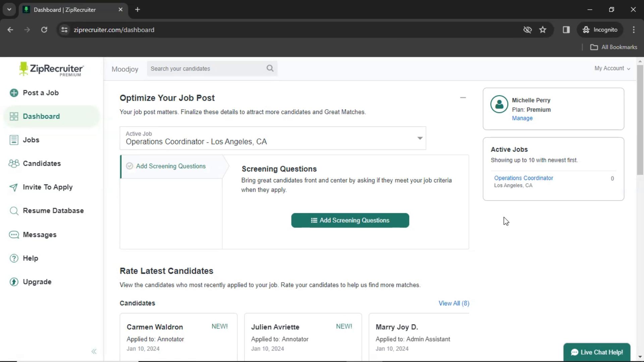This screenshot has height=362, width=644.
Task: Expand the Active Job dropdown selector
Action: click(419, 137)
